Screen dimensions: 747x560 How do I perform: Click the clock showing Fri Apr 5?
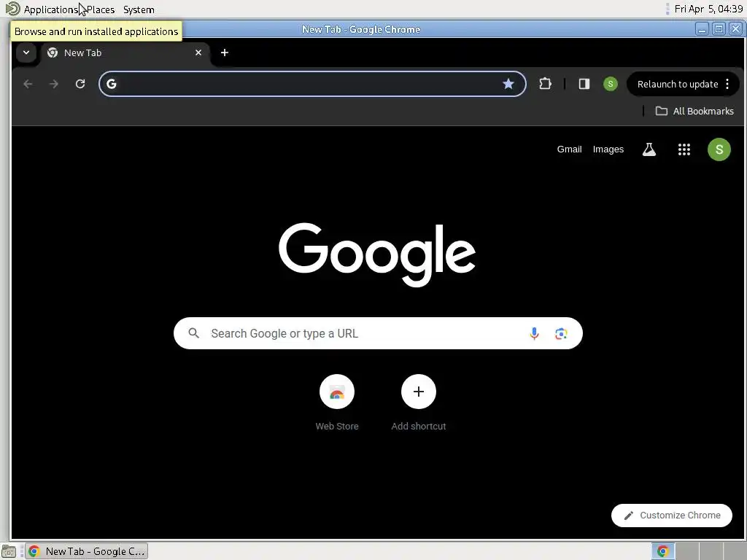[x=708, y=9]
